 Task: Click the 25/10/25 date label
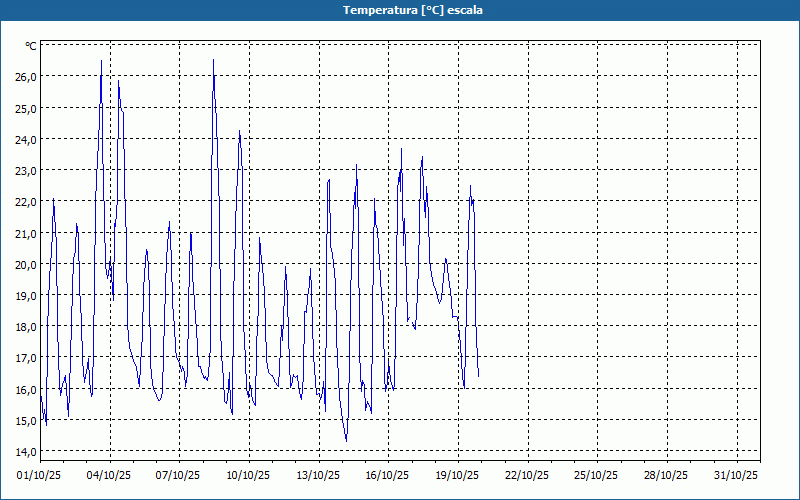point(596,475)
